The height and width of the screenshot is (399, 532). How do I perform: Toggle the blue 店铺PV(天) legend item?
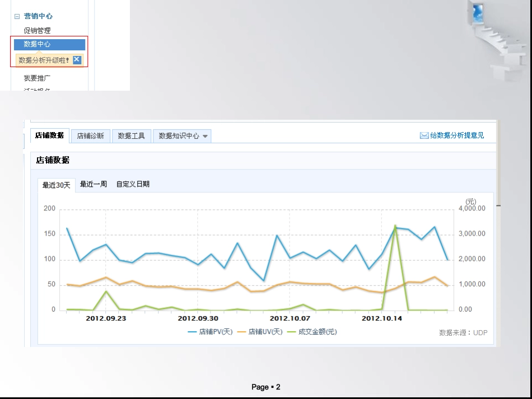point(211,332)
